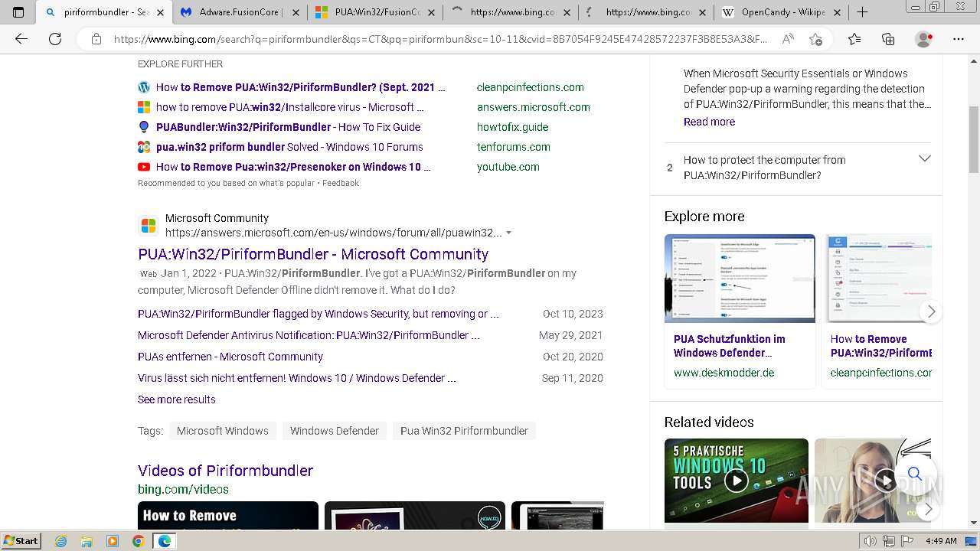This screenshot has width=980, height=551.
Task: Open How to Remove PUA:Win32/PiriformBundler link
Action: click(300, 87)
